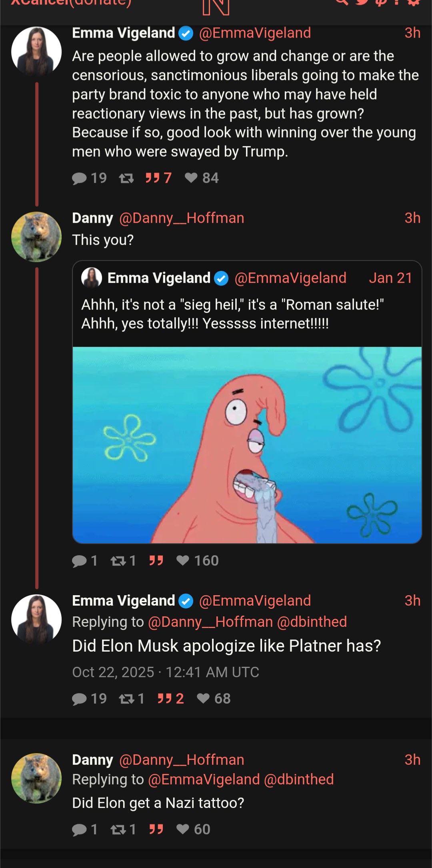Viewport: 432px width, 868px height.
Task: Open the 'Jan 21' date of quoted tweet
Action: pos(390,278)
